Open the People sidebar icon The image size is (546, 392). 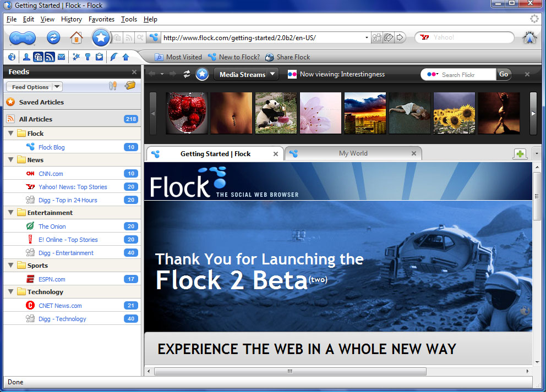click(x=26, y=57)
